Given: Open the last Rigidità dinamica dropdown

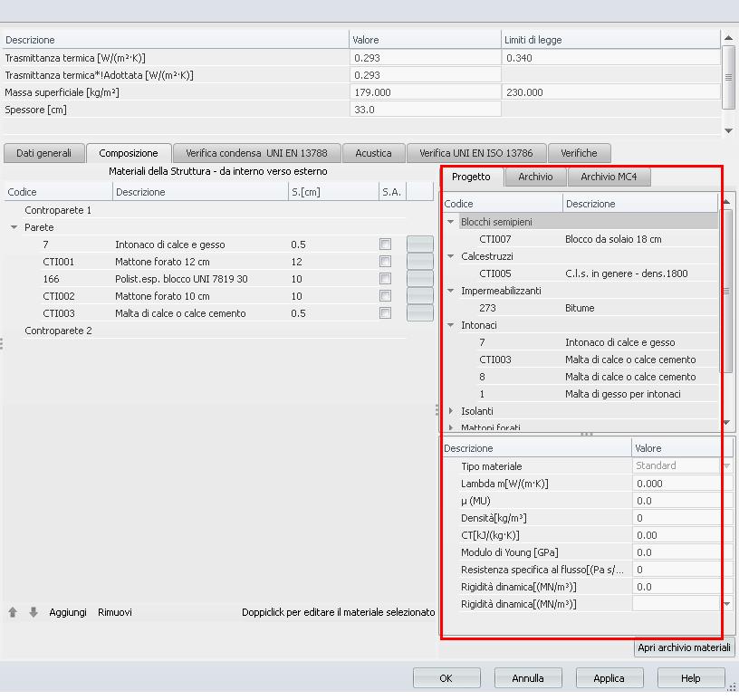Looking at the screenshot, I should click(x=726, y=604).
